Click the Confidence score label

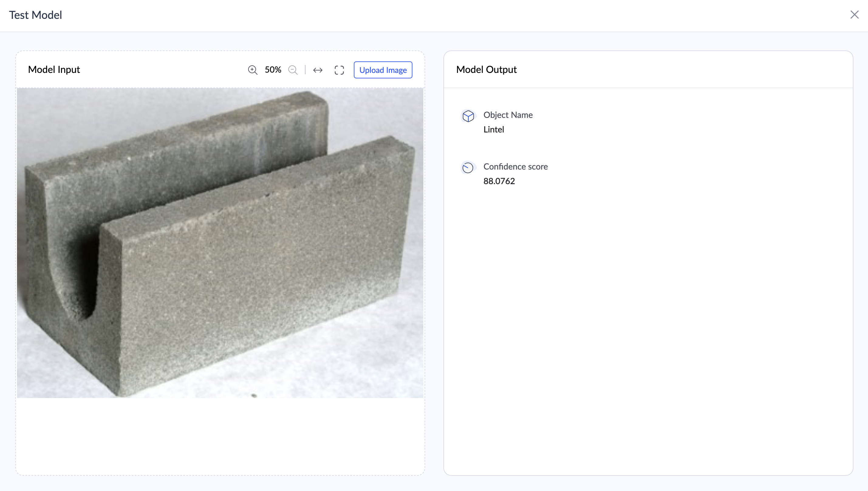coord(515,167)
